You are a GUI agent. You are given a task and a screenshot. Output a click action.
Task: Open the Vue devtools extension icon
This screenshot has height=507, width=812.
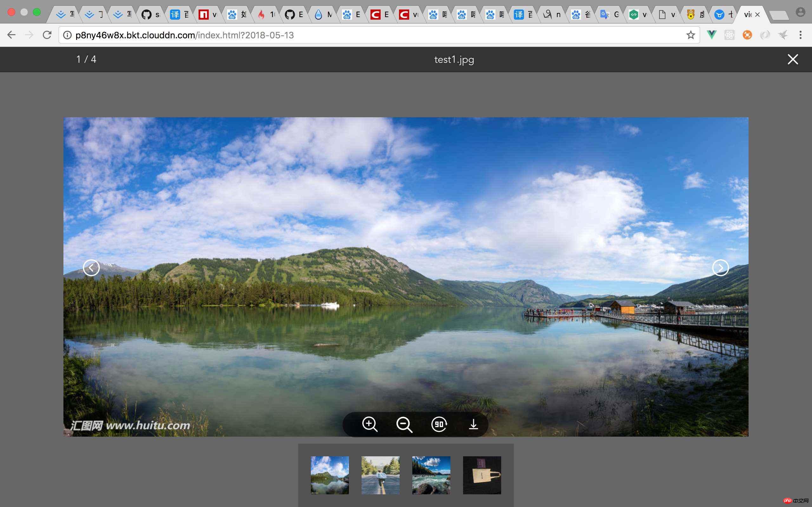pyautogui.click(x=711, y=35)
